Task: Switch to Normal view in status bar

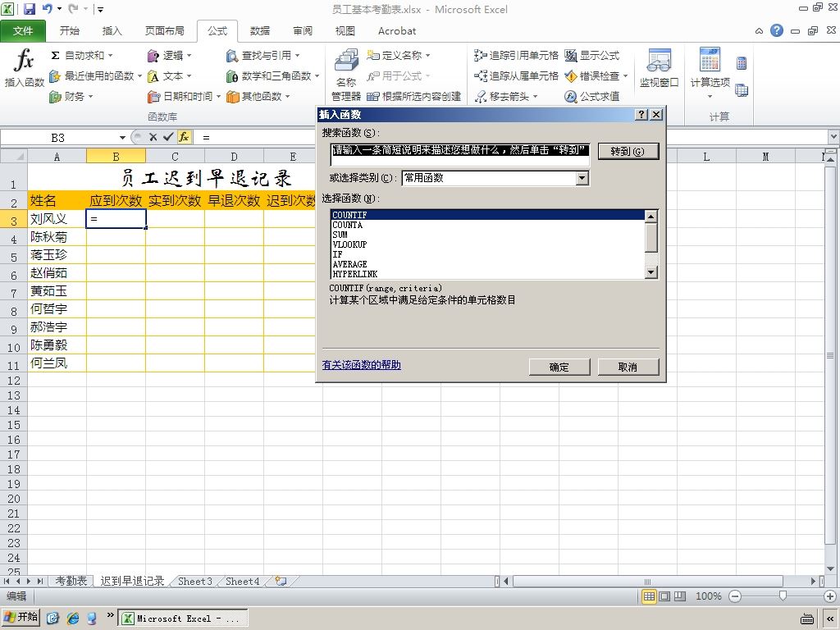Action: click(x=649, y=596)
